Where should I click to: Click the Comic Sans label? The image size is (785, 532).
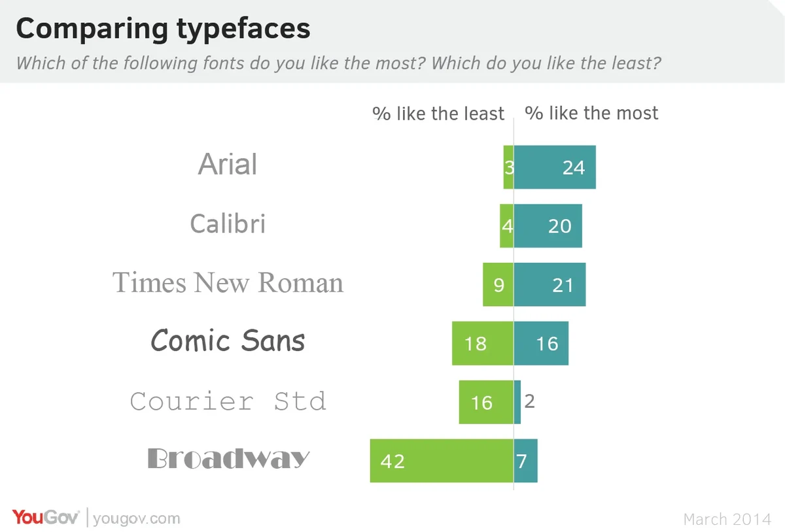(228, 341)
